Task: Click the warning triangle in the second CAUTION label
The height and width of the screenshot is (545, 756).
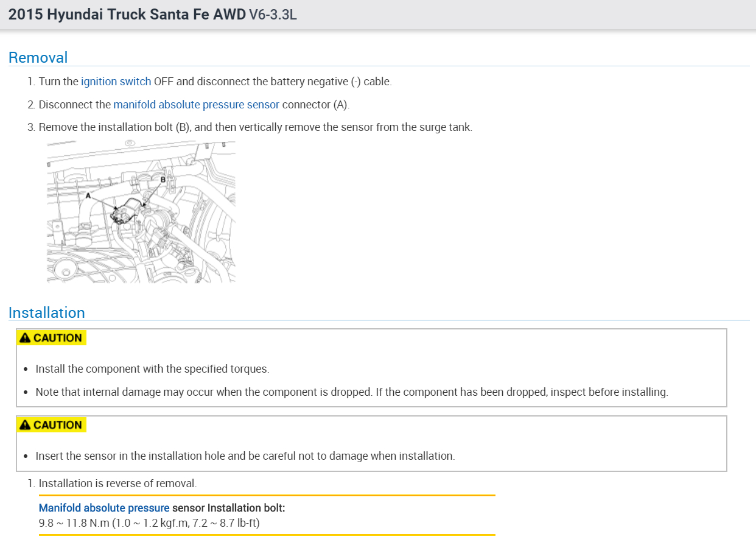Action: point(24,425)
